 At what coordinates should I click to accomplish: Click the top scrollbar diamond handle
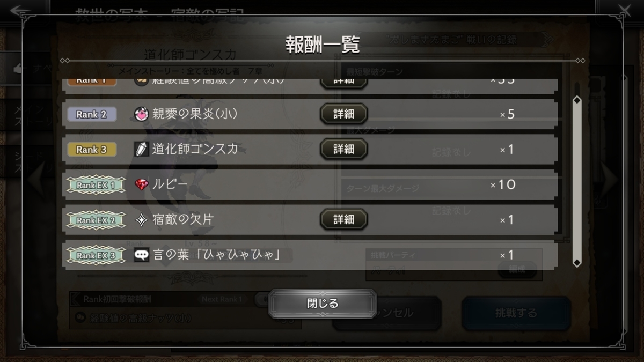tap(577, 100)
